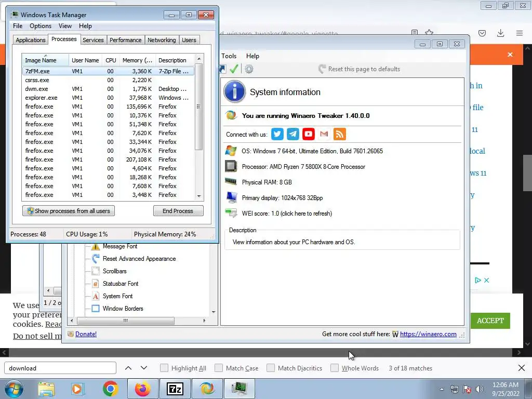
Task: Select the explorer.exe process row
Action: pos(108,98)
